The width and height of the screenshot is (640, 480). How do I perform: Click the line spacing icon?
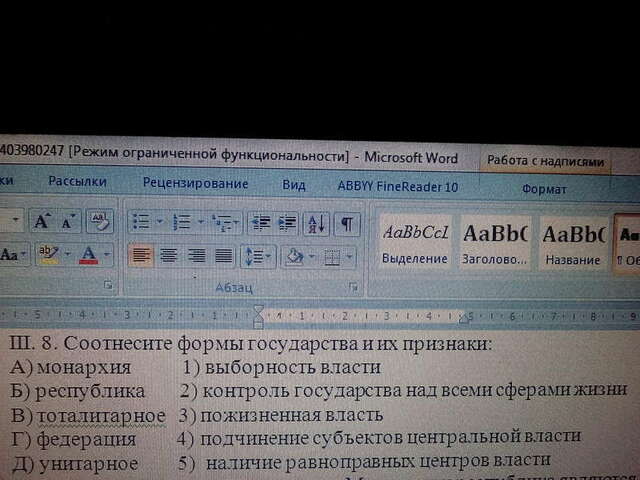point(254,257)
